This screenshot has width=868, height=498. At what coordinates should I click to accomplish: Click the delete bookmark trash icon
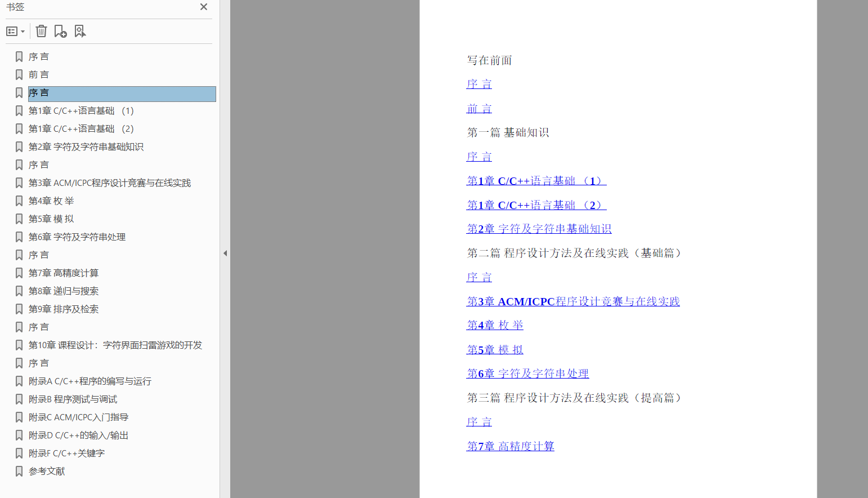(x=41, y=31)
